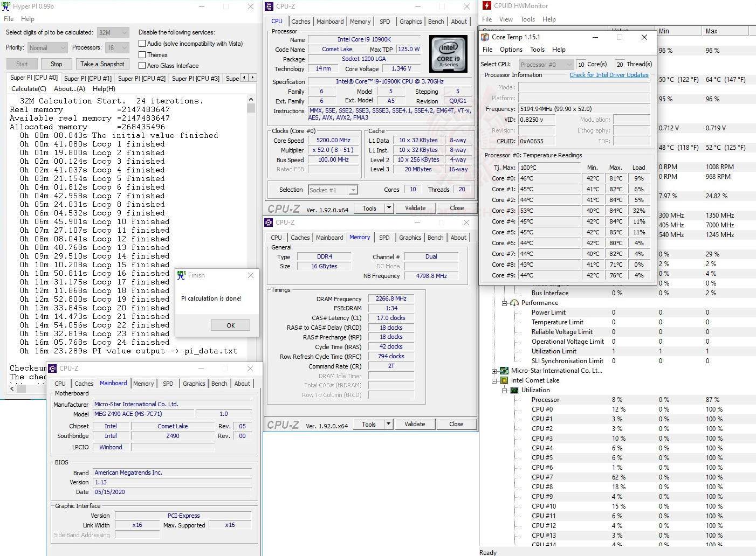Viewport: 756px width, 556px height.
Task: Click the Check for Intel Driver Updates link
Action: 609,75
